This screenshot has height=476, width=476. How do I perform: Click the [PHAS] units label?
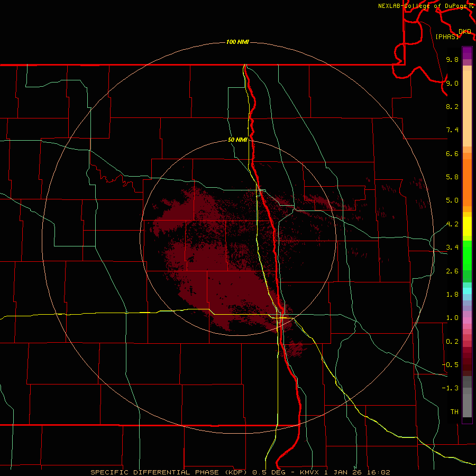pos(447,36)
